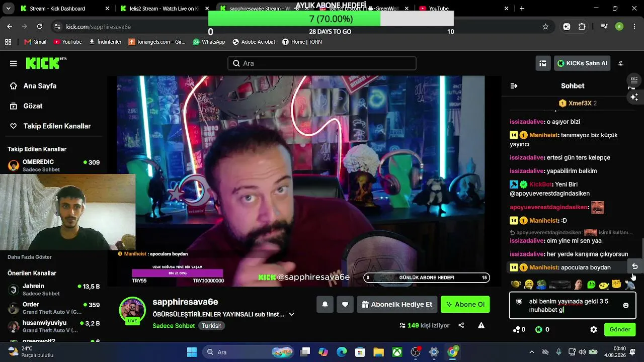
Task: Click the KICKs Satın Al button
Action: pyautogui.click(x=583, y=63)
